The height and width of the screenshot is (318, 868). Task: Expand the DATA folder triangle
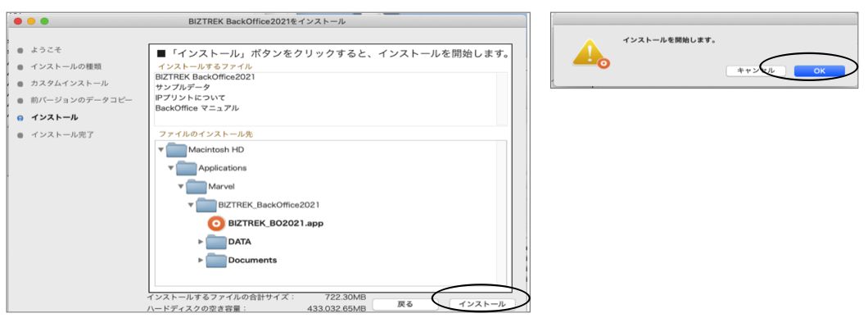[201, 242]
